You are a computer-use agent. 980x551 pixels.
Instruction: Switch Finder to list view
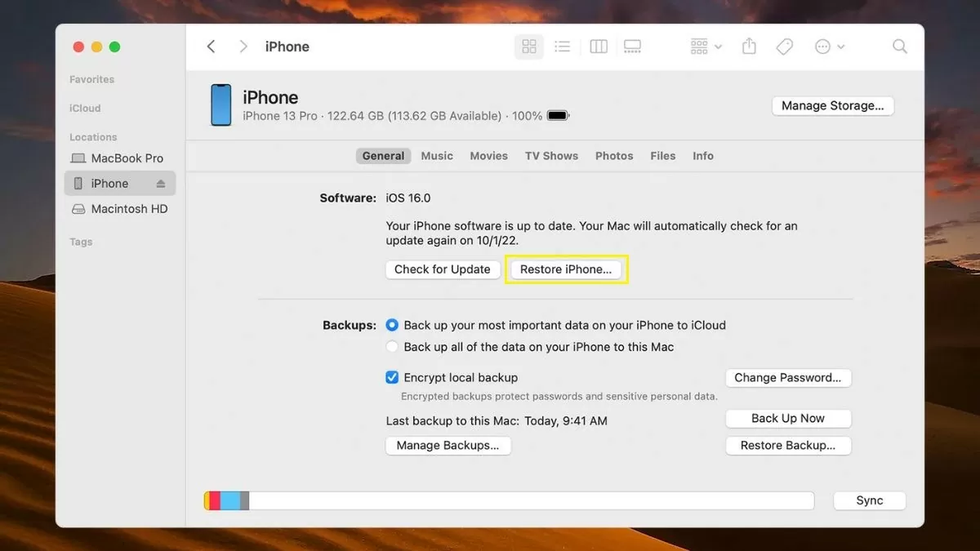click(x=562, y=47)
